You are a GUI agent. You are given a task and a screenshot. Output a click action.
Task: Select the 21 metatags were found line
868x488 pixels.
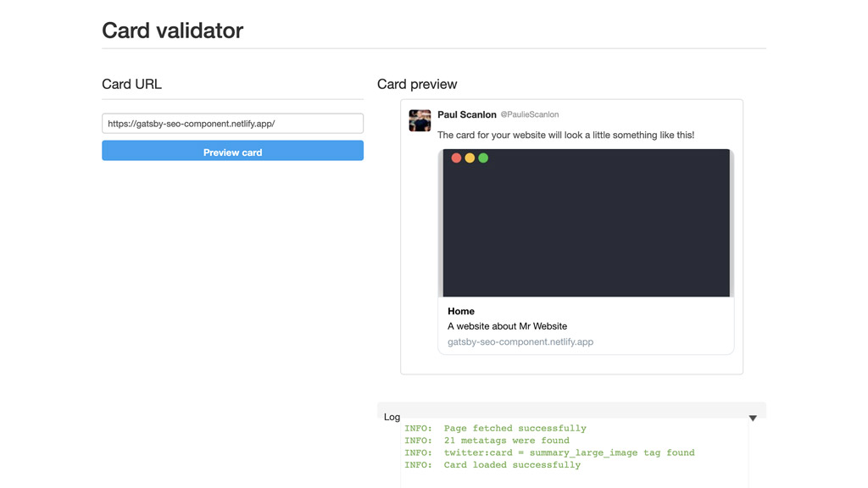click(487, 441)
